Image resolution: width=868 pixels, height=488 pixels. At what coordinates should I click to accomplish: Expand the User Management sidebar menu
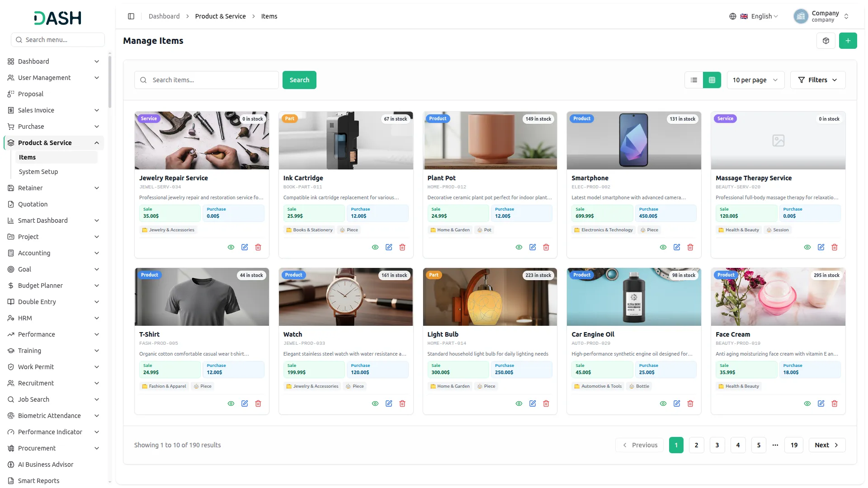[53, 78]
